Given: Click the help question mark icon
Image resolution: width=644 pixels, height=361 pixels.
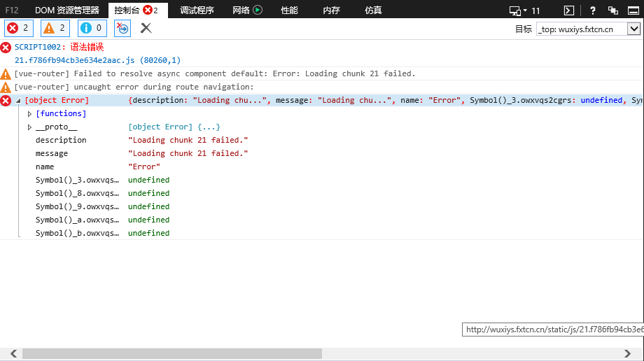Looking at the screenshot, I should [x=592, y=10].
